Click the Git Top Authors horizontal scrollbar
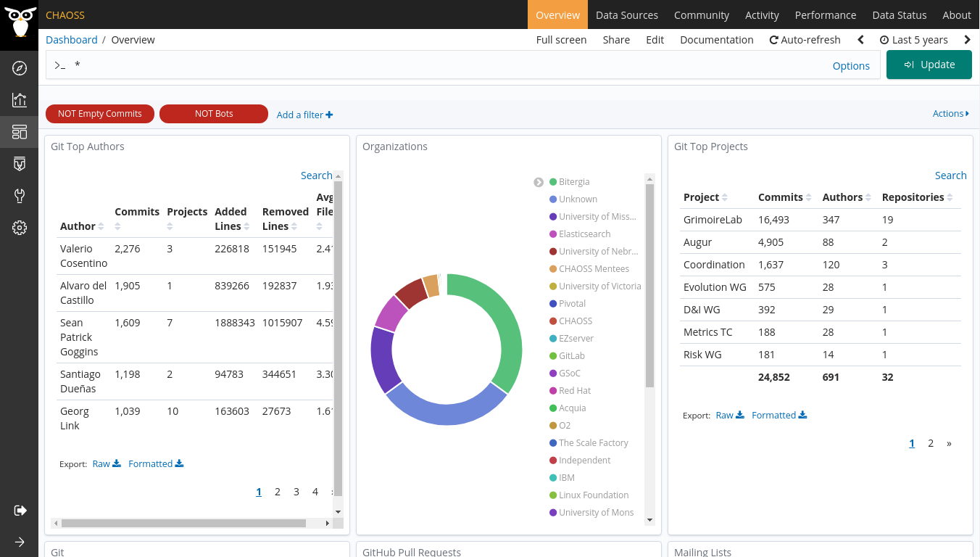Viewport: 980px width, 557px height. click(x=183, y=523)
